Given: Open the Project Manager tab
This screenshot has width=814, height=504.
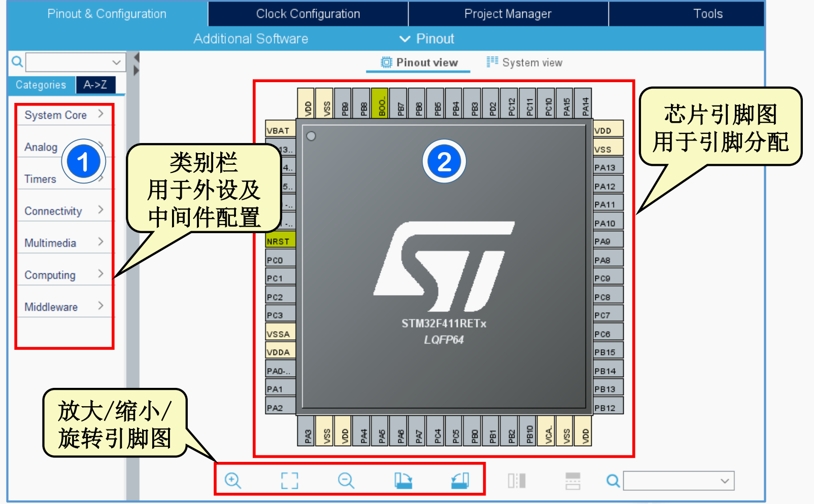Looking at the screenshot, I should [x=508, y=14].
